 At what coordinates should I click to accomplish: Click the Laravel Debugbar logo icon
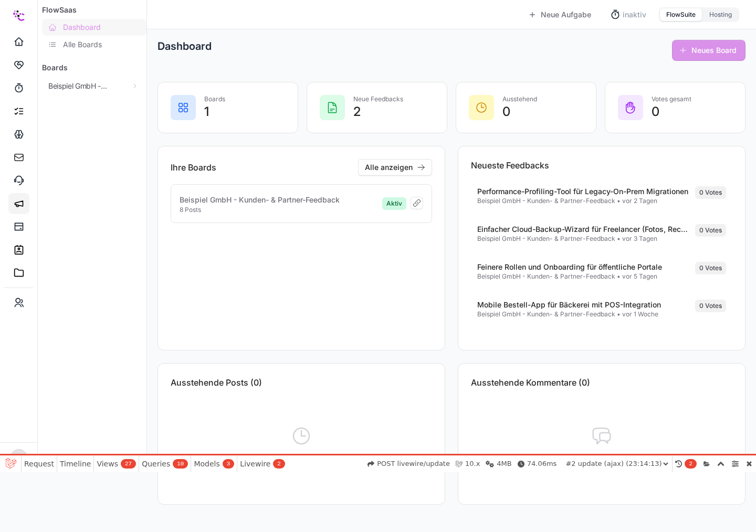point(10,464)
